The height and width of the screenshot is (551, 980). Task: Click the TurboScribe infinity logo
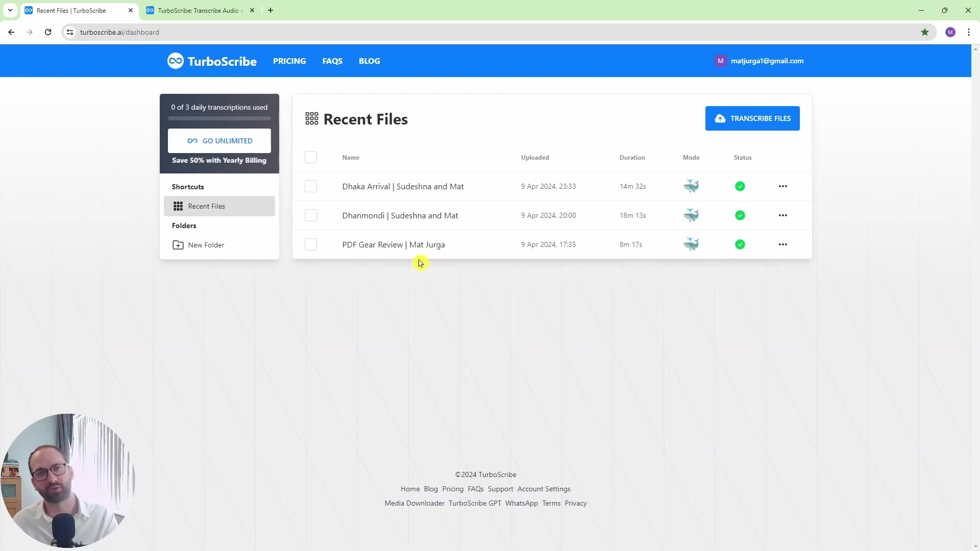(175, 61)
